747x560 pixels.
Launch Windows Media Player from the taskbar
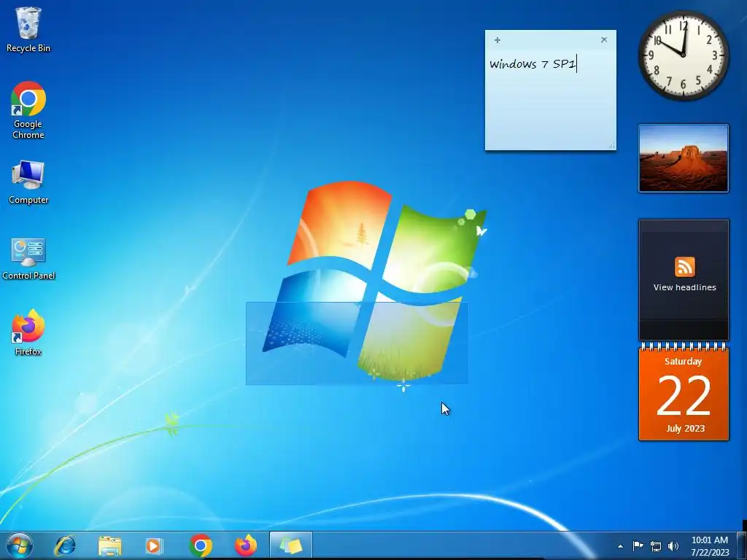154,545
